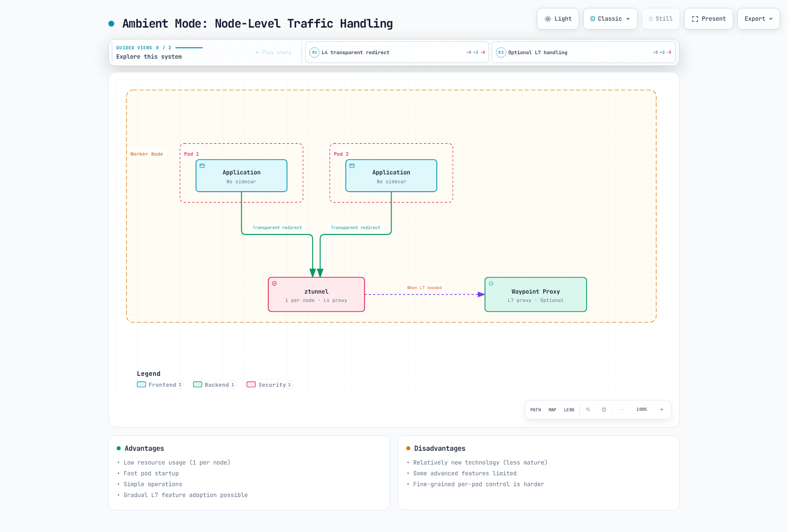Select the ztunnel node in diagram
788x532 pixels.
coord(316,295)
